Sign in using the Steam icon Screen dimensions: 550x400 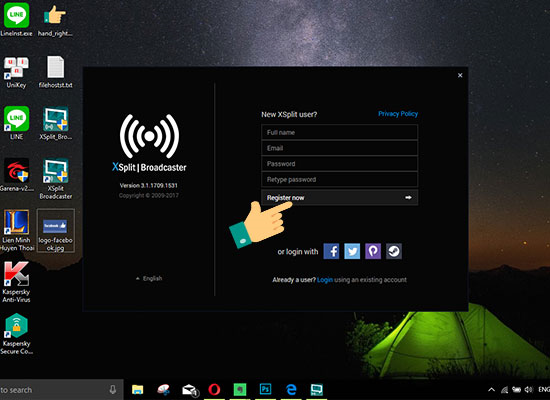coord(394,251)
